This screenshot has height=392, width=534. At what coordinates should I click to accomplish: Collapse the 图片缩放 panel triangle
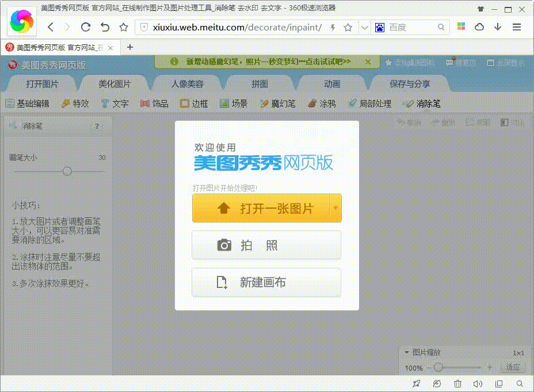(x=407, y=352)
